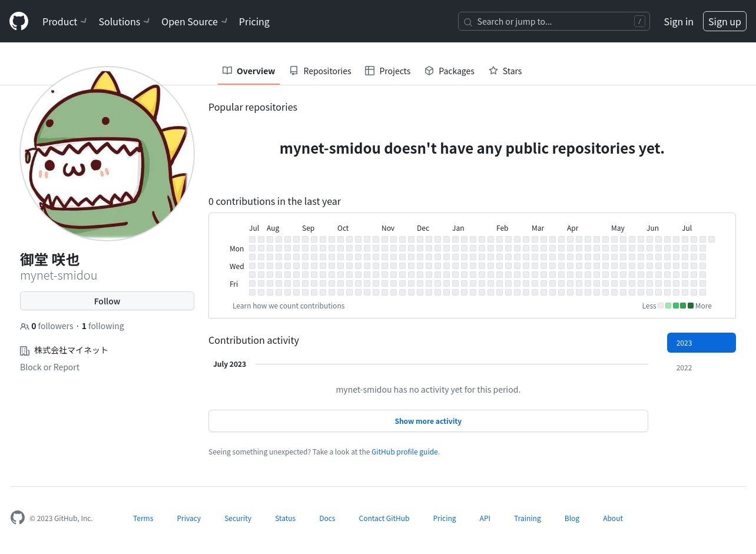Click the Contribution activity heading

tap(253, 340)
